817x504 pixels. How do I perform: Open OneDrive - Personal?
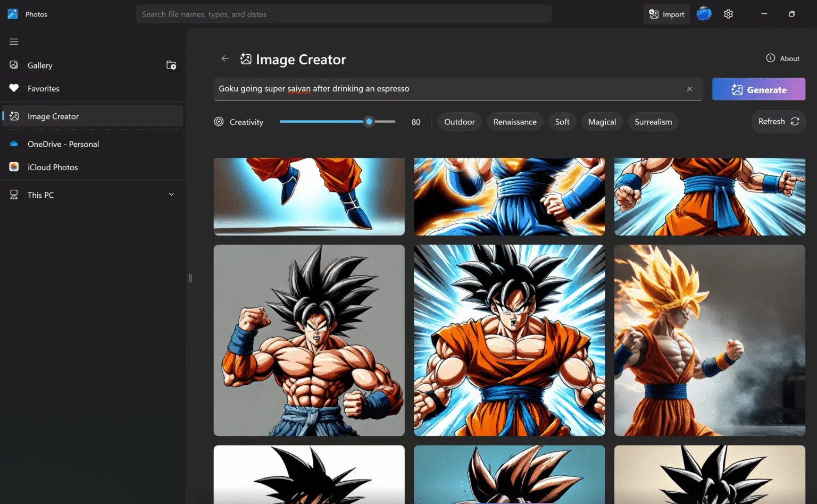(63, 144)
